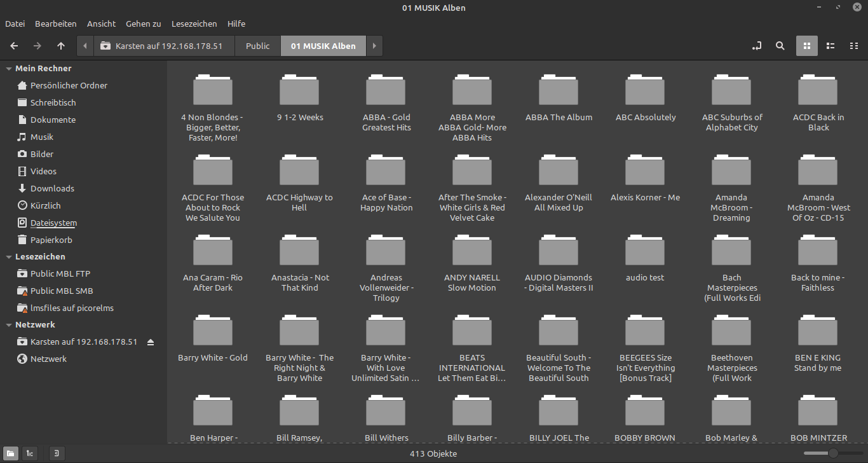Show tree view in sidebar
Viewport: 868px width, 463px height.
tap(29, 453)
